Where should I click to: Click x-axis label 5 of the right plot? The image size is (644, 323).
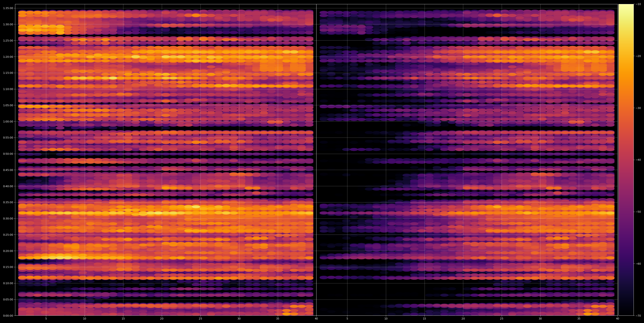coord(347,319)
